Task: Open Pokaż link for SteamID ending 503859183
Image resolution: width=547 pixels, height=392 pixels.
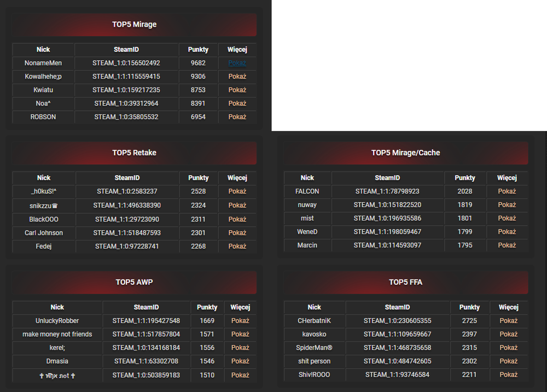Action: pos(240,375)
